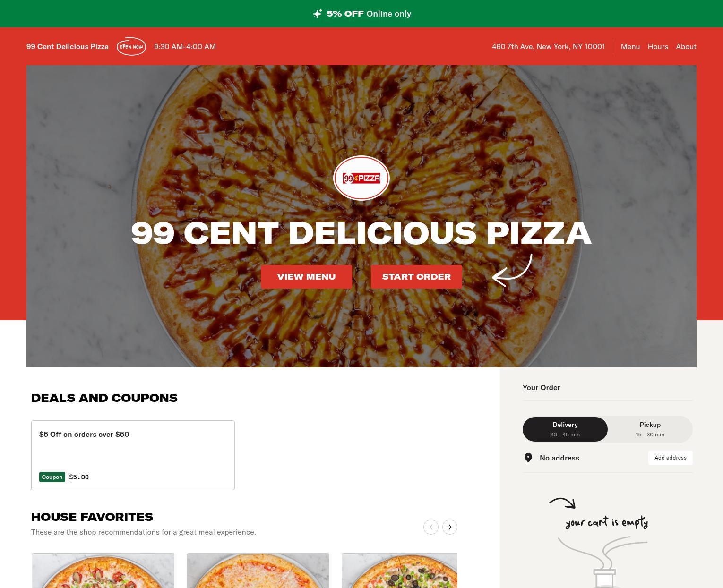Click the 99¢ Pizza logo badge
The image size is (723, 588).
[x=361, y=178]
